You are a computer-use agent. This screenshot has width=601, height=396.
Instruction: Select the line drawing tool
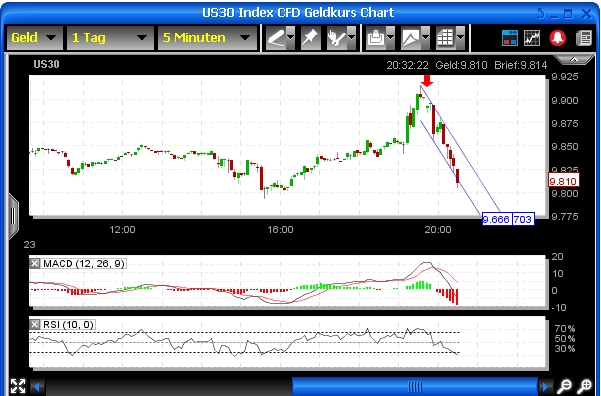(x=276, y=38)
